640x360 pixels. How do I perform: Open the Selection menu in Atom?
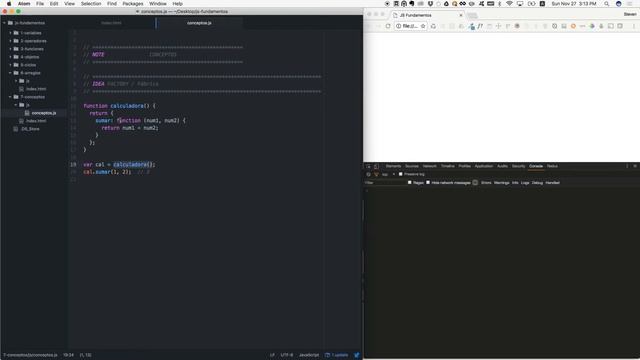[x=91, y=4]
